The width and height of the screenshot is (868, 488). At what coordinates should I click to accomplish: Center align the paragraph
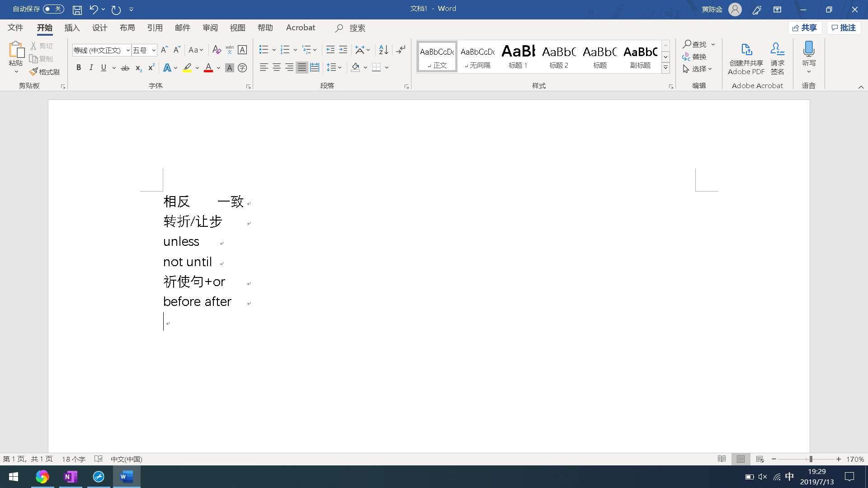pos(277,68)
